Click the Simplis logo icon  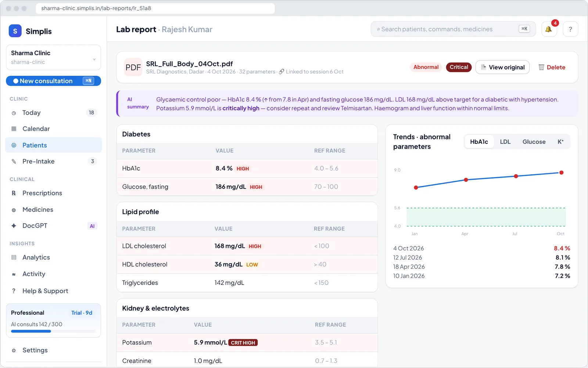pos(15,31)
